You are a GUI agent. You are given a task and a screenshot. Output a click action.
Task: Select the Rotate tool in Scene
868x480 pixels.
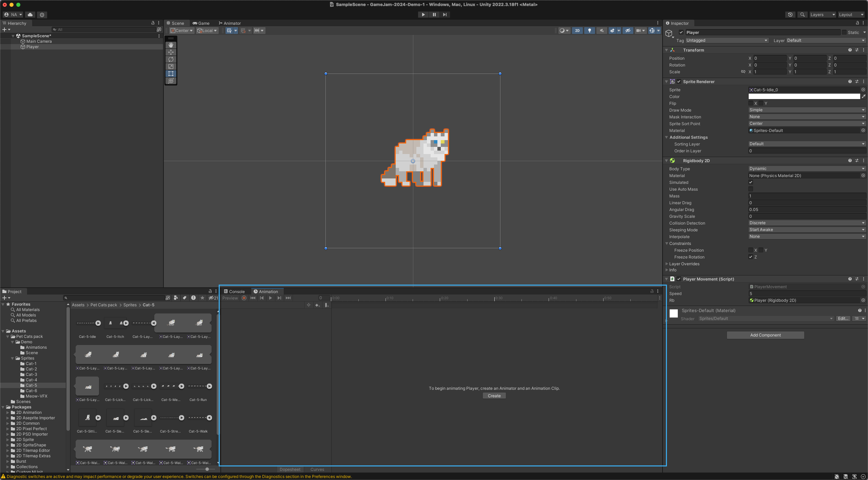click(171, 59)
